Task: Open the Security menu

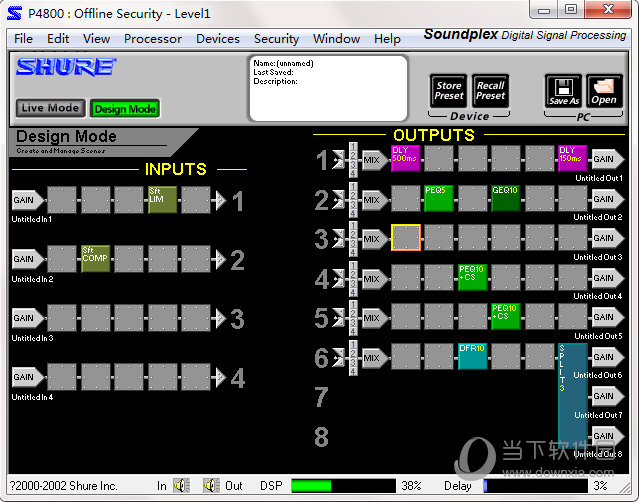Action: 276,39
